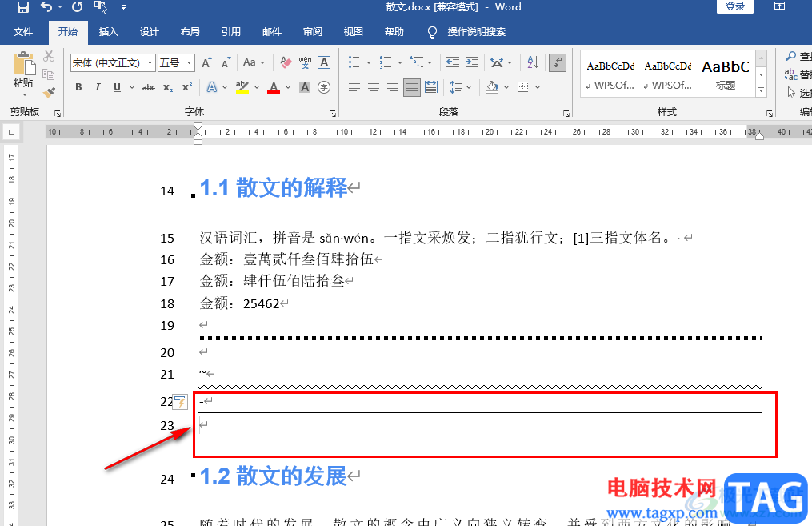Switch to the 引用 tab
This screenshot has height=526, width=812.
[x=231, y=31]
